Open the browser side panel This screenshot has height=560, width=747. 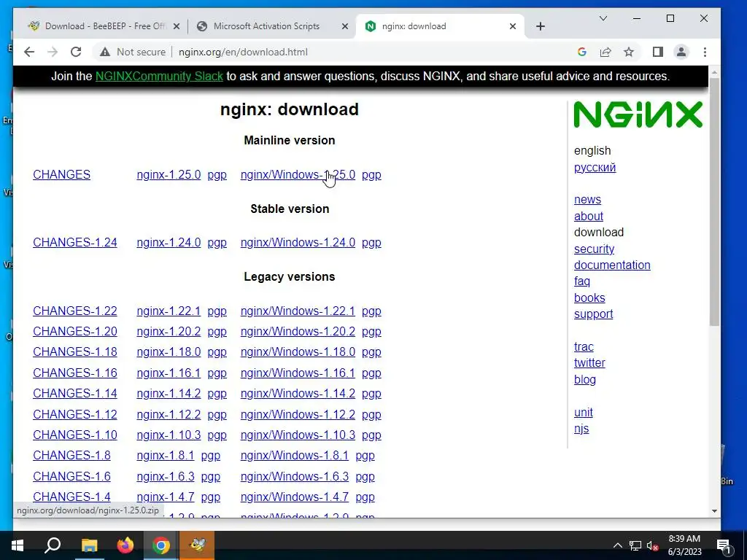point(658,52)
